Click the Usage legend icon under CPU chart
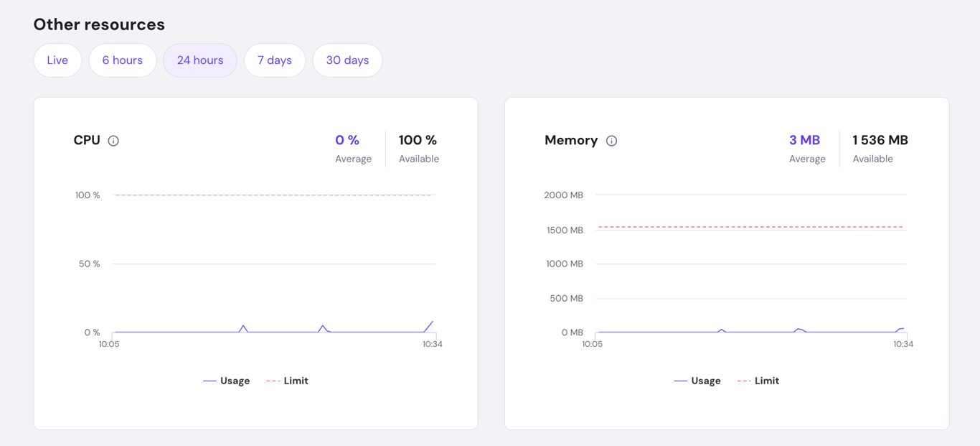 point(209,380)
